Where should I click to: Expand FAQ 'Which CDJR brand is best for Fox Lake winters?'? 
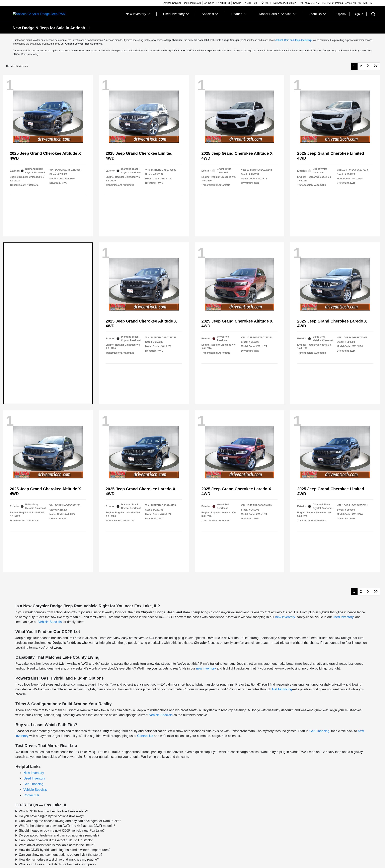click(x=52, y=811)
